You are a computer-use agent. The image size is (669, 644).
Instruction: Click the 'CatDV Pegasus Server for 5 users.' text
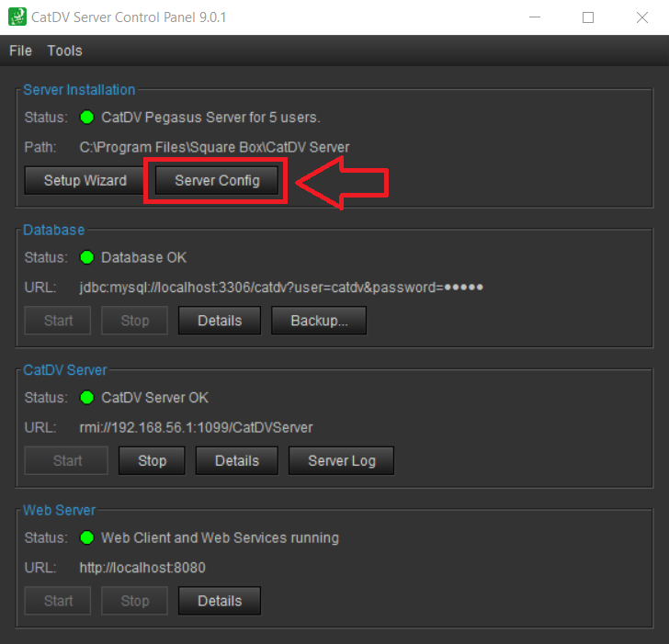click(x=210, y=118)
